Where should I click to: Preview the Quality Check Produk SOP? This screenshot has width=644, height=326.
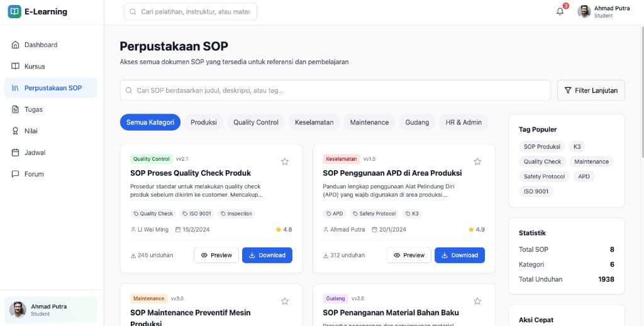tap(216, 255)
